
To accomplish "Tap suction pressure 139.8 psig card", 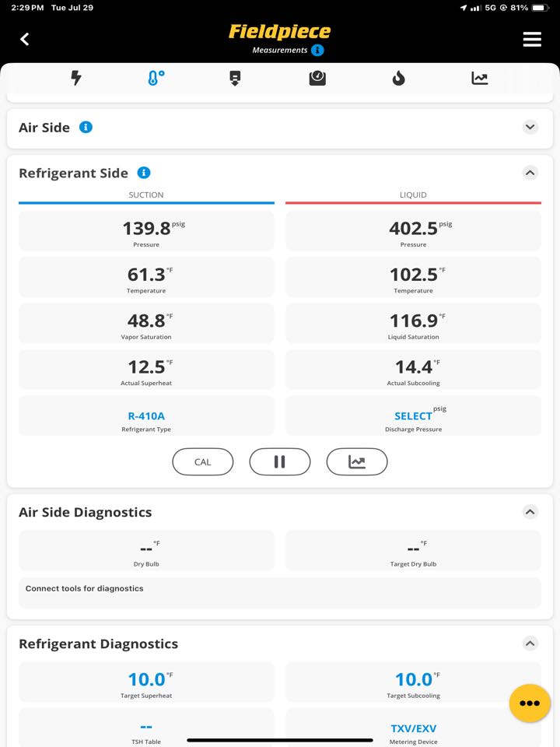I will [146, 231].
